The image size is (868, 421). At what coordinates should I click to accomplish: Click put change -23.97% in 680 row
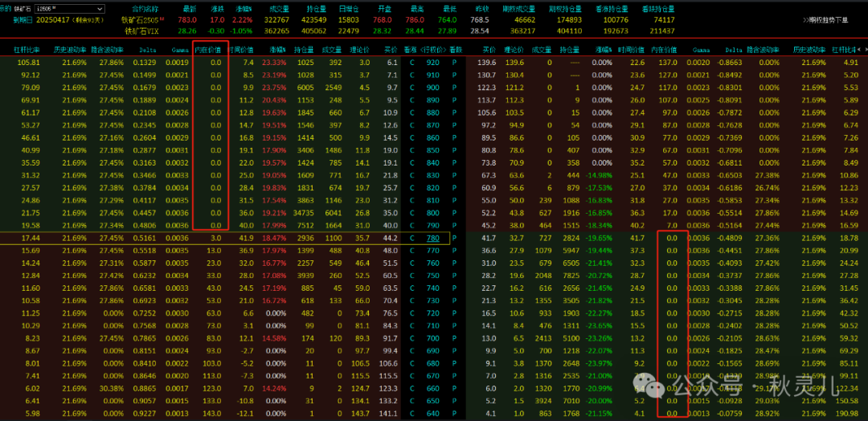[x=600, y=363]
